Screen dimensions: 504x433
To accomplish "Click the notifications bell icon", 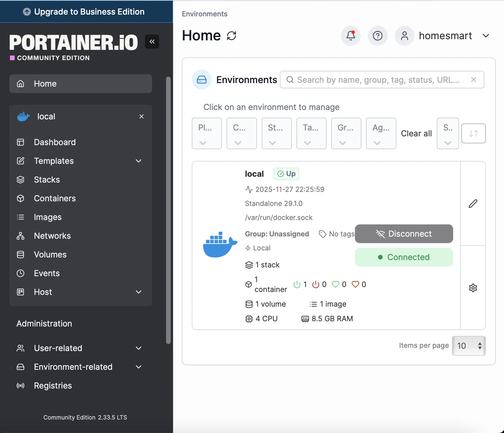I will coord(351,36).
